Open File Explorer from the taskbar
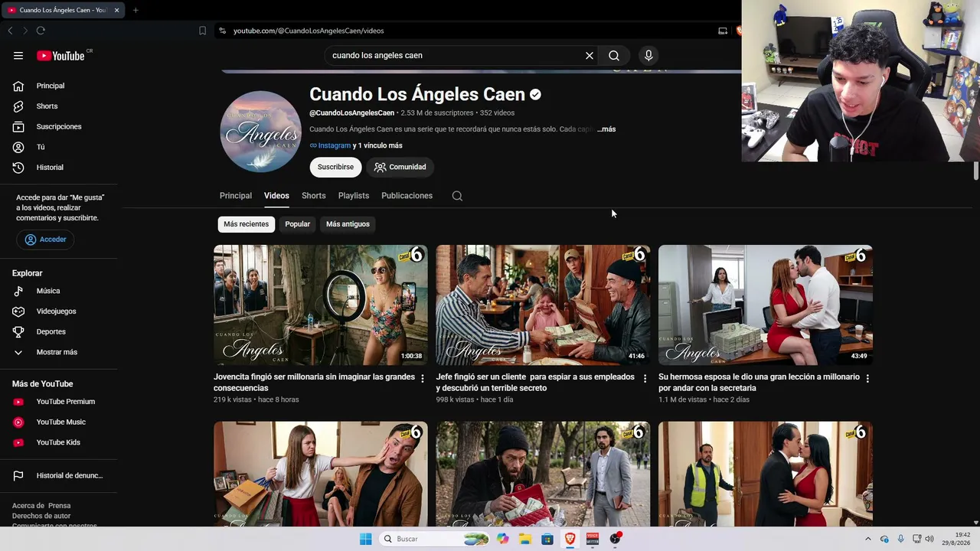Screen dimensions: 980x551 524,539
